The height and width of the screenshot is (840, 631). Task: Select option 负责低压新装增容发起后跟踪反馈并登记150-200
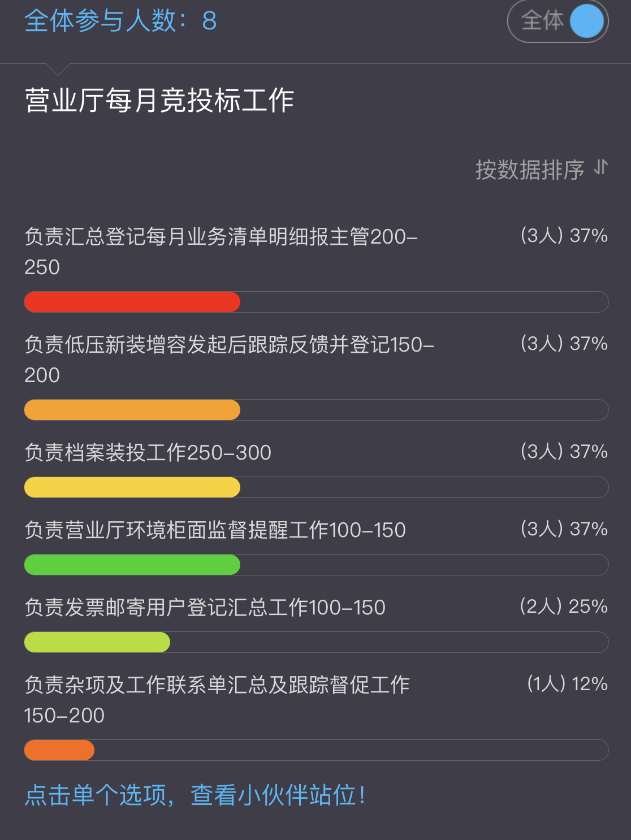(x=229, y=359)
